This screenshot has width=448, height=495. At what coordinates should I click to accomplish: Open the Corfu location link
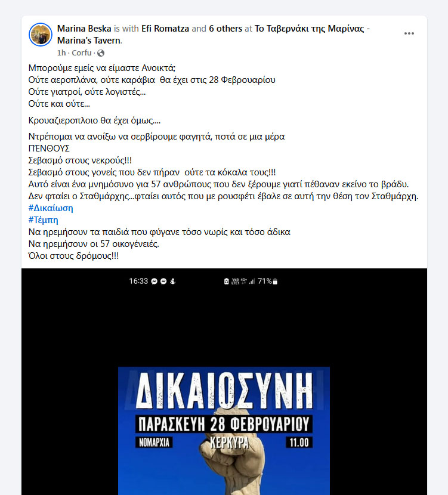(x=82, y=52)
